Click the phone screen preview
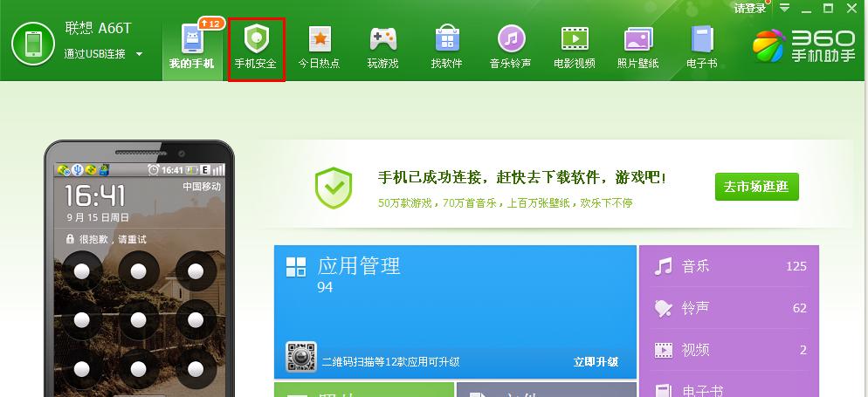This screenshot has width=868, height=397. (140, 280)
